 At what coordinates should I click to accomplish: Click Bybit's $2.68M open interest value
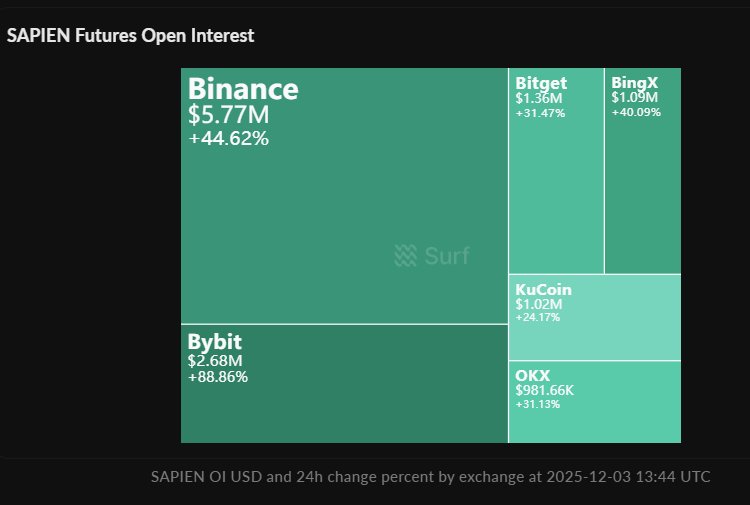coord(215,360)
